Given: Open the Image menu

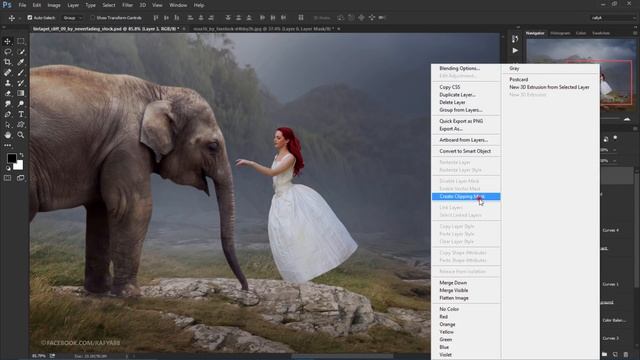Looking at the screenshot, I should coord(54,5).
